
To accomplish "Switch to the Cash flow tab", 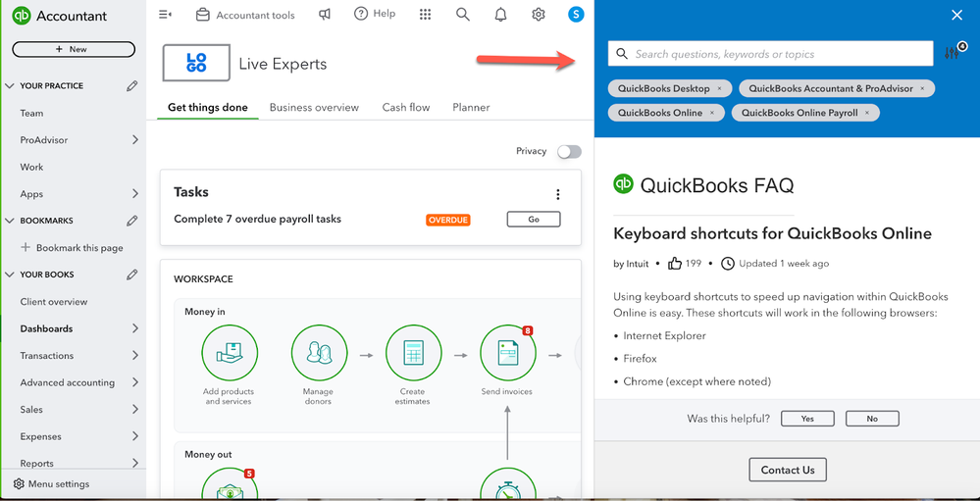I will tap(406, 108).
